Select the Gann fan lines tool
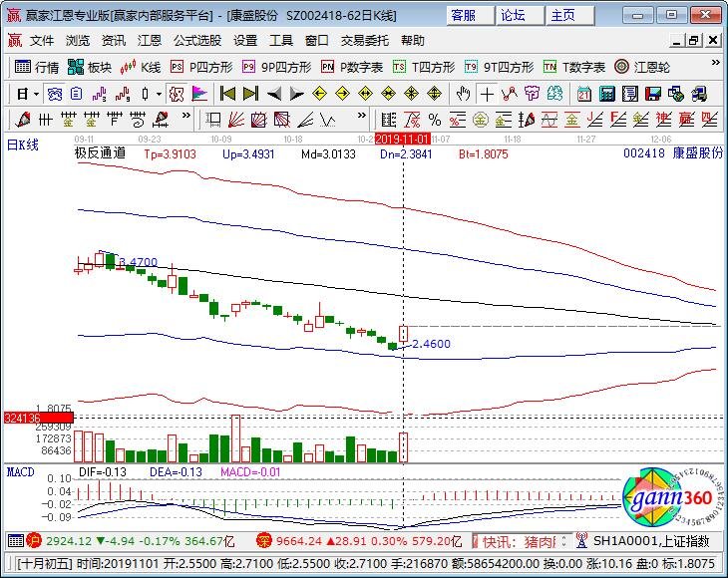The image size is (728, 578). 236,121
